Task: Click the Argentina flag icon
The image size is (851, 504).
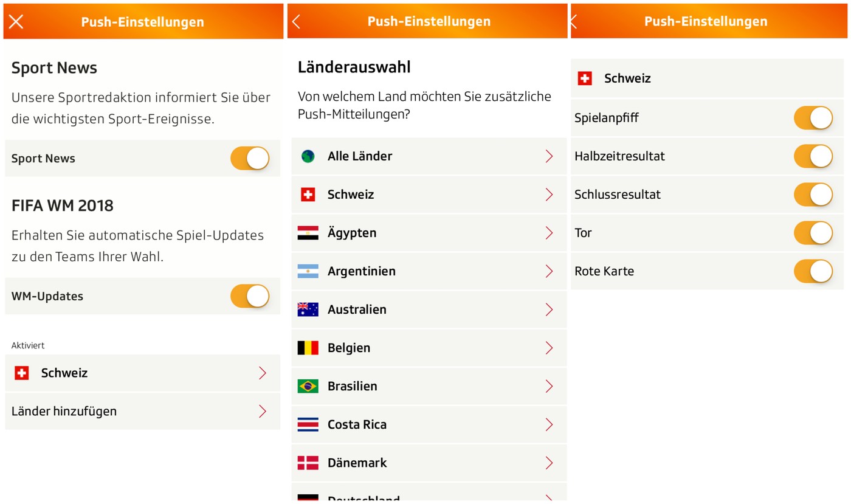Action: [x=308, y=271]
